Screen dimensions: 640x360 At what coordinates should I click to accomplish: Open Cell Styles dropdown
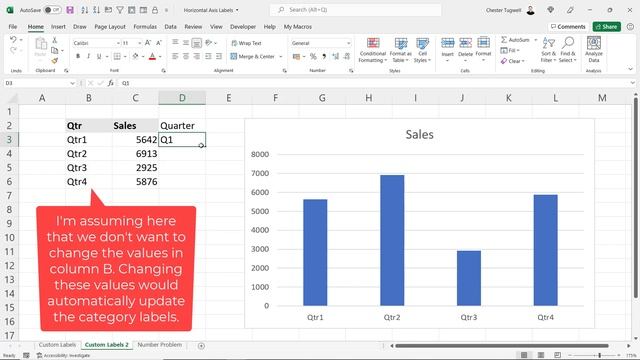tap(422, 50)
